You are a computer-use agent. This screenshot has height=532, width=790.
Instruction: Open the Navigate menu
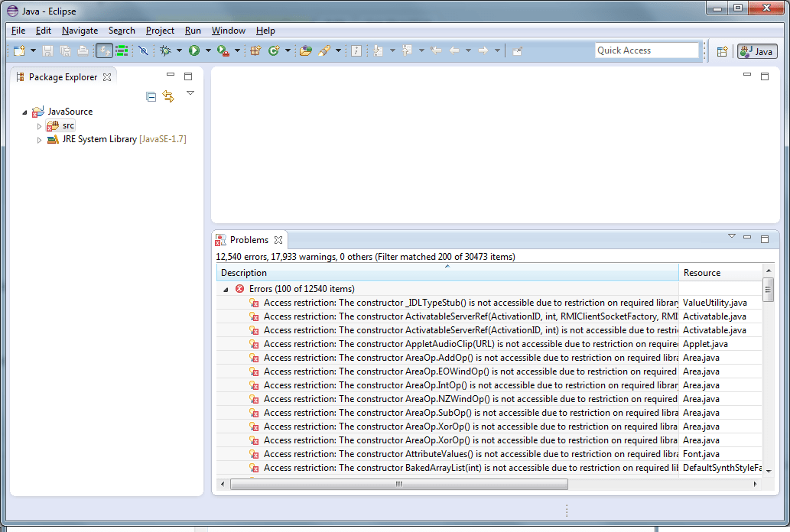pos(80,31)
